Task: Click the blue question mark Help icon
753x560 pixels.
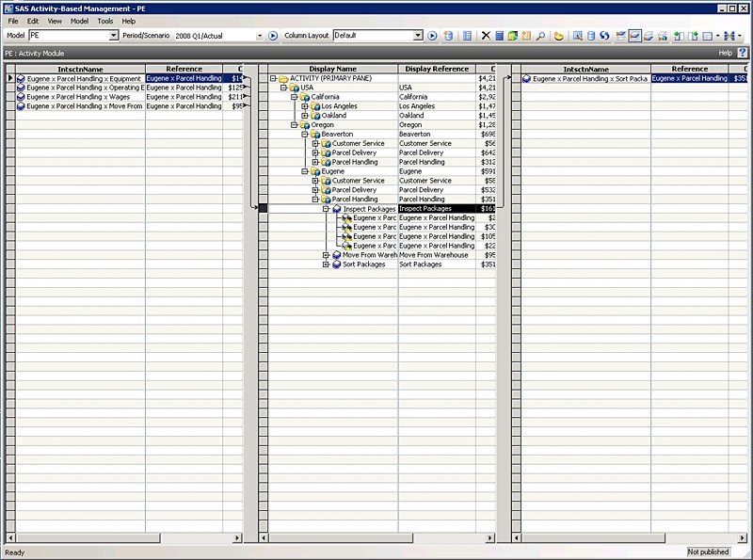Action: (x=743, y=53)
